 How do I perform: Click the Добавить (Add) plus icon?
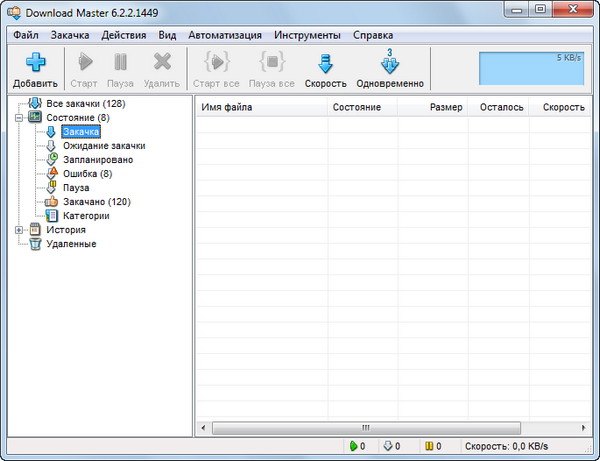click(35, 62)
